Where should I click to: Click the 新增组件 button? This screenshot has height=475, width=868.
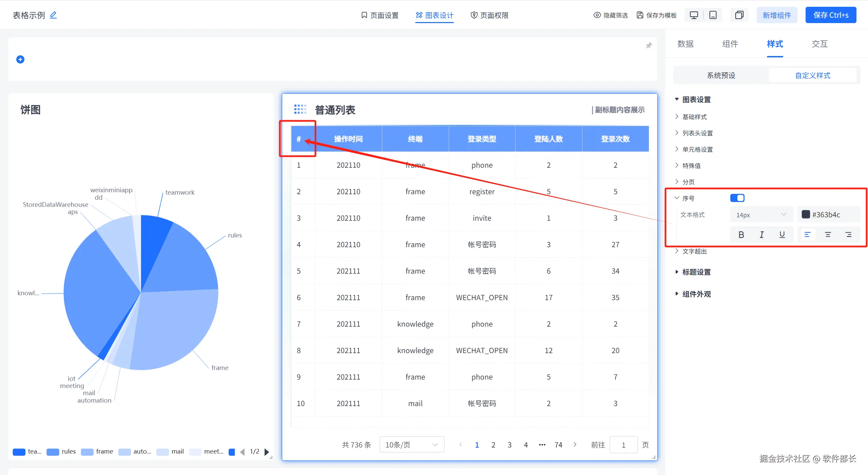point(777,15)
